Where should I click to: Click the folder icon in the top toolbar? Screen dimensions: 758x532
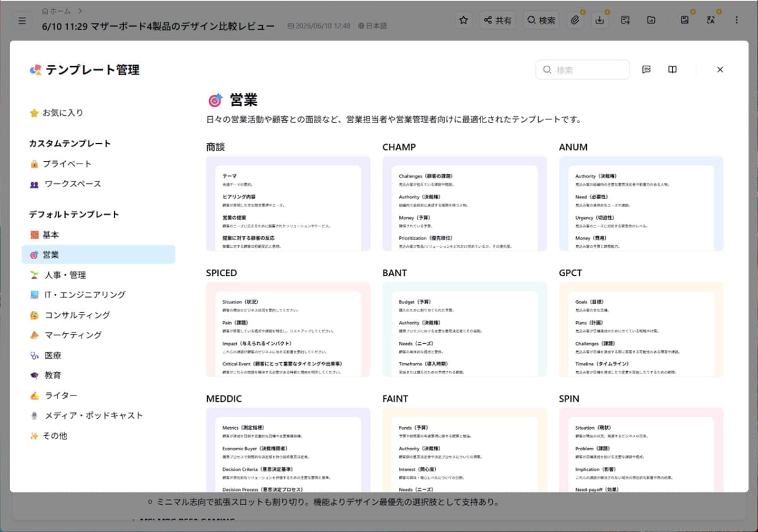coord(651,20)
